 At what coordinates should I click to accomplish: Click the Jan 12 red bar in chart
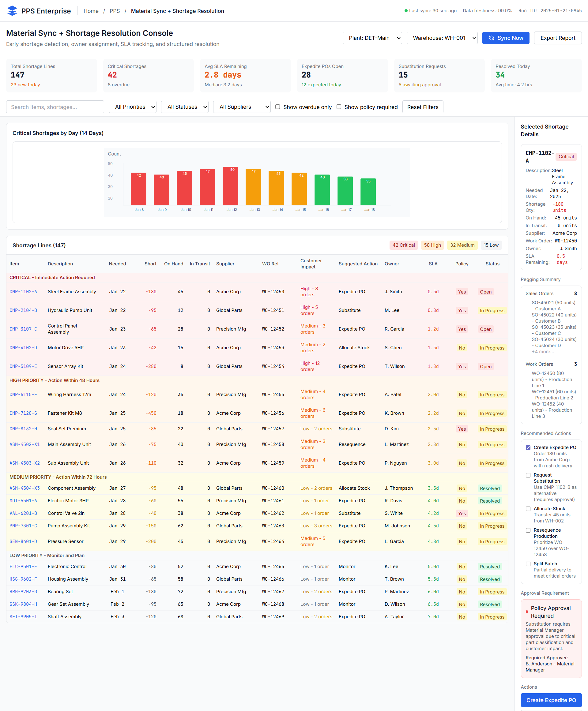230,186
